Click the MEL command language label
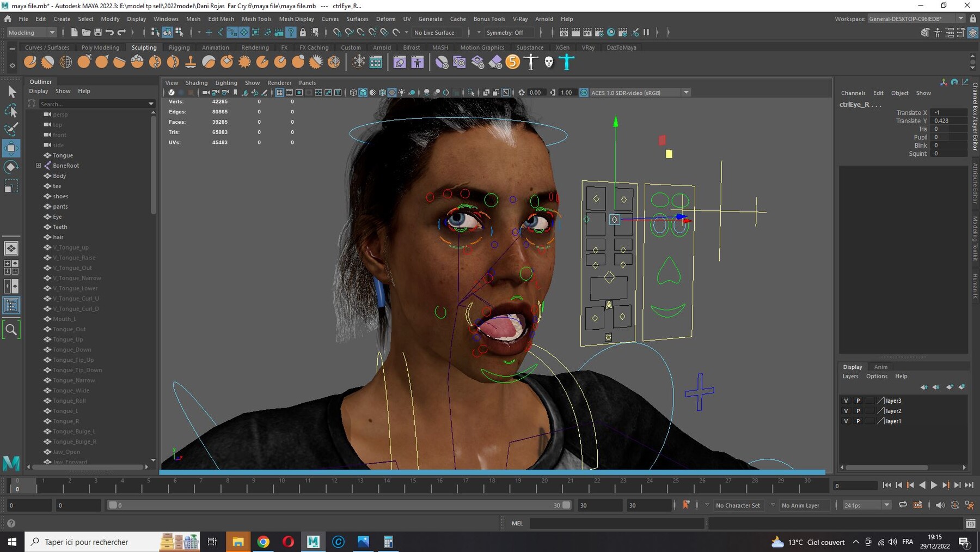Screen dimensions: 980x552 pos(517,523)
